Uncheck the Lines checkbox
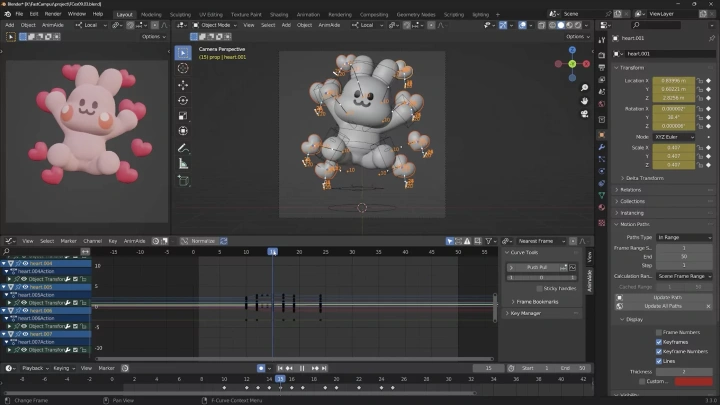 (x=659, y=361)
